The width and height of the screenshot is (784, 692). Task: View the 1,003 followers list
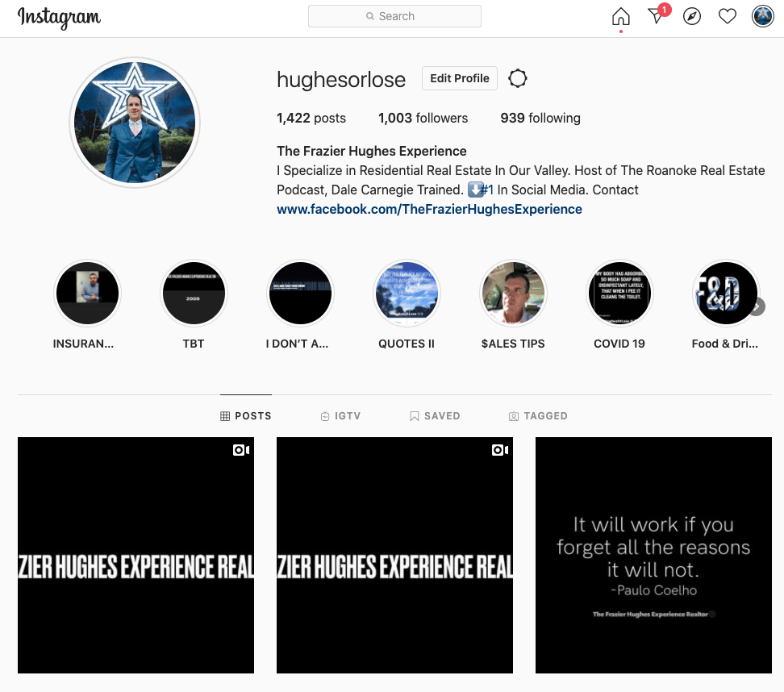(423, 118)
